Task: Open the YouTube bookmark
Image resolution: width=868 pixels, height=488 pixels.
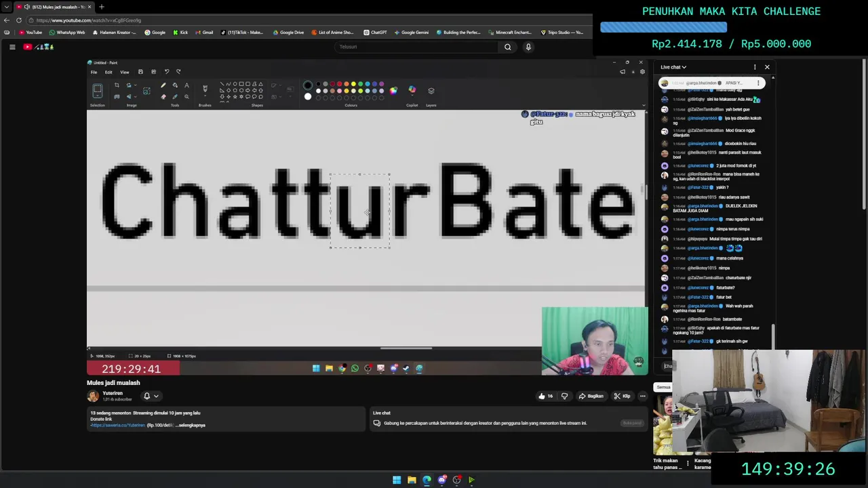Action: coord(31,33)
